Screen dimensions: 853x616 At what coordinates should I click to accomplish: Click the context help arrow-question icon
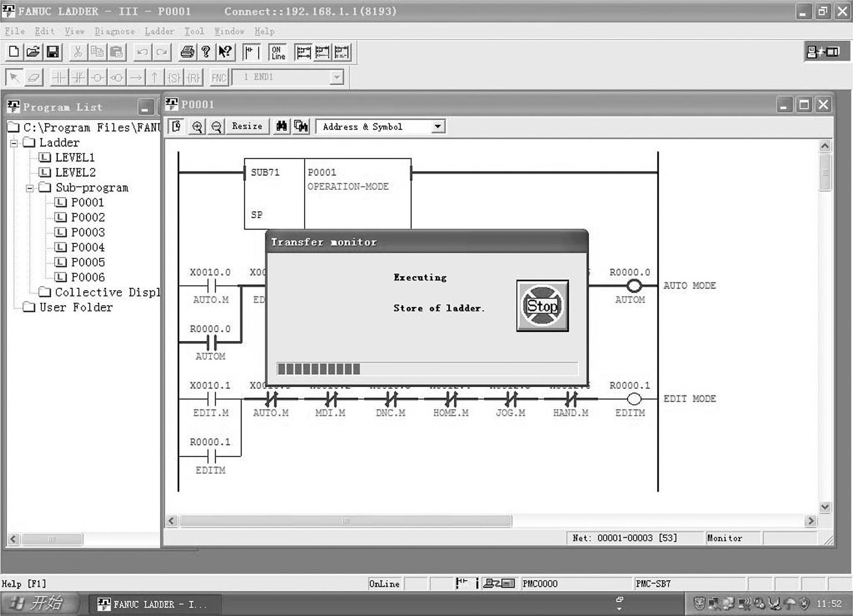coord(225,52)
